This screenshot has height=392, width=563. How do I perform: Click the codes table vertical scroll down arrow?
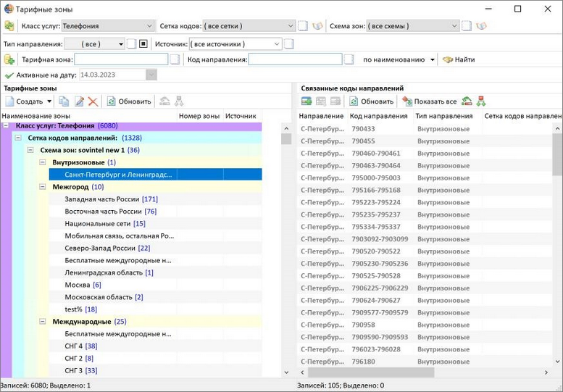click(x=557, y=362)
